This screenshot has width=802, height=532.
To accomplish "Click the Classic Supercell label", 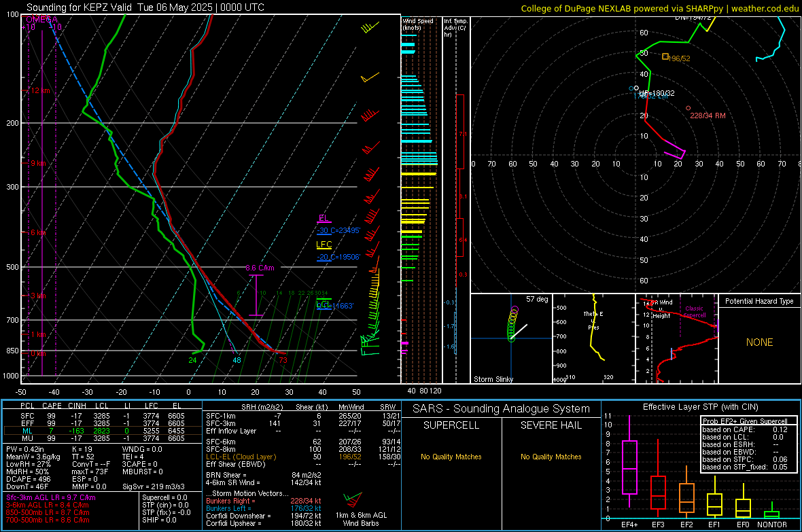I will click(x=695, y=312).
